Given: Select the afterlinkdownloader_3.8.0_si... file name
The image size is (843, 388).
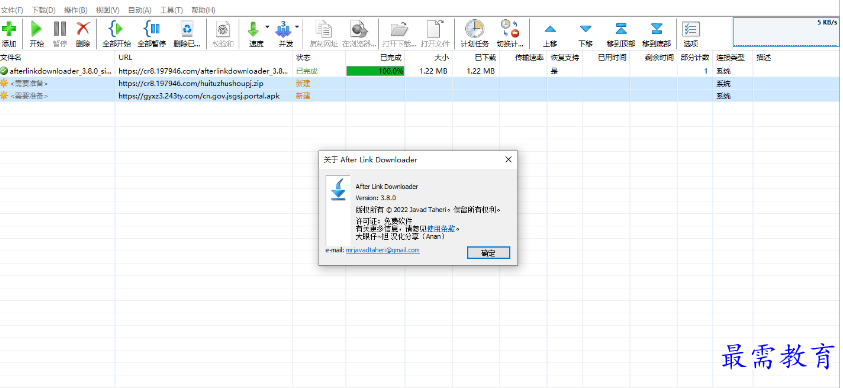Looking at the screenshot, I should pos(61,71).
